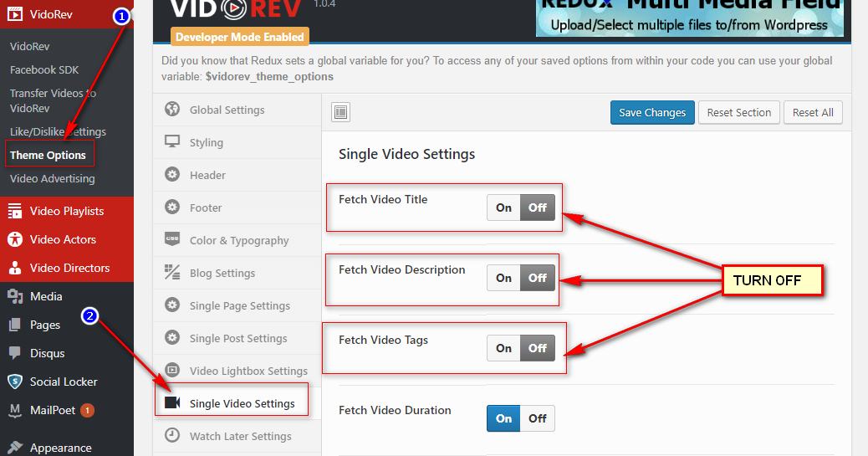Click the Video Actors icon in sidebar
This screenshot has width=868, height=456.
click(x=15, y=239)
